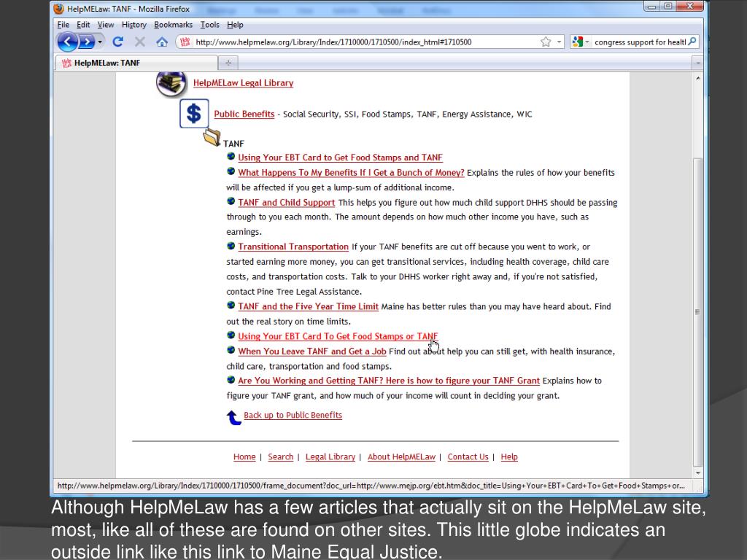Reload the page with the refresh icon
This screenshot has width=747, height=560.
click(x=118, y=42)
